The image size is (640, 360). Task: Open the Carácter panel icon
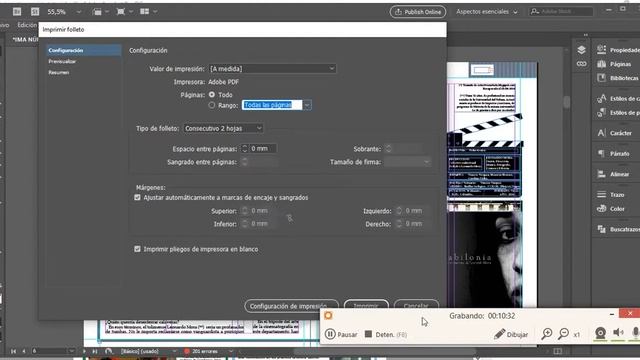tap(601, 133)
